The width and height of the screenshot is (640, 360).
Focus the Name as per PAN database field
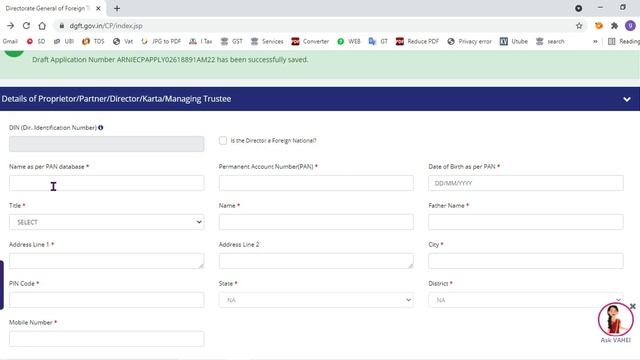pos(107,183)
